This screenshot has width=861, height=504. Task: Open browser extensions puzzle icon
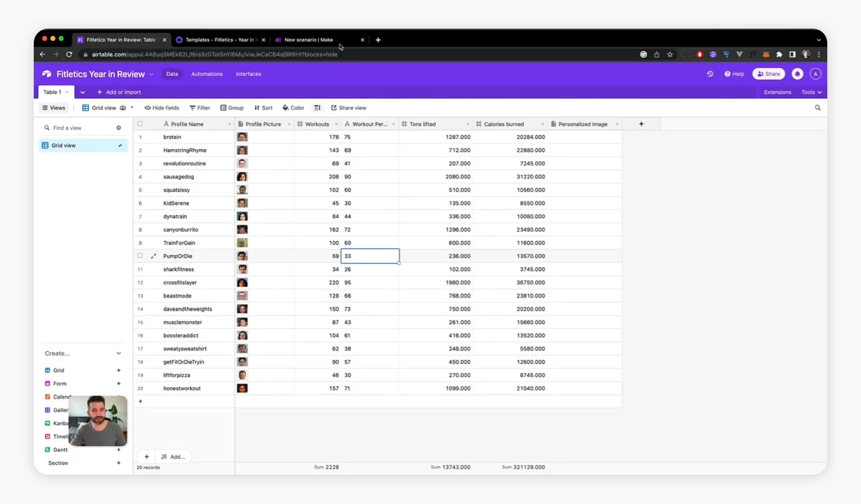pyautogui.click(x=779, y=54)
